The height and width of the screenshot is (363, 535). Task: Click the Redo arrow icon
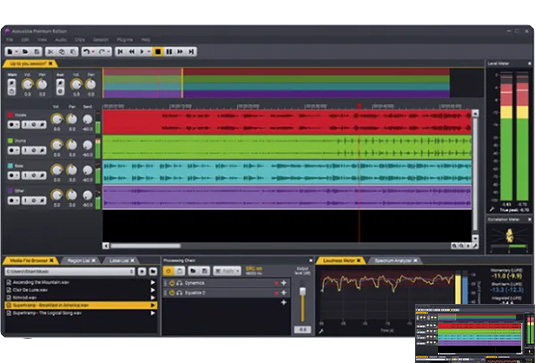point(102,52)
